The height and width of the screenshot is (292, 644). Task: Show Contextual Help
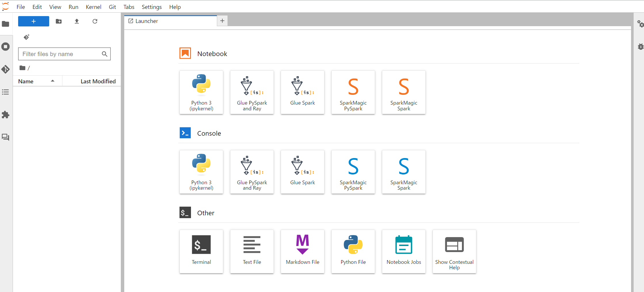[x=454, y=251]
